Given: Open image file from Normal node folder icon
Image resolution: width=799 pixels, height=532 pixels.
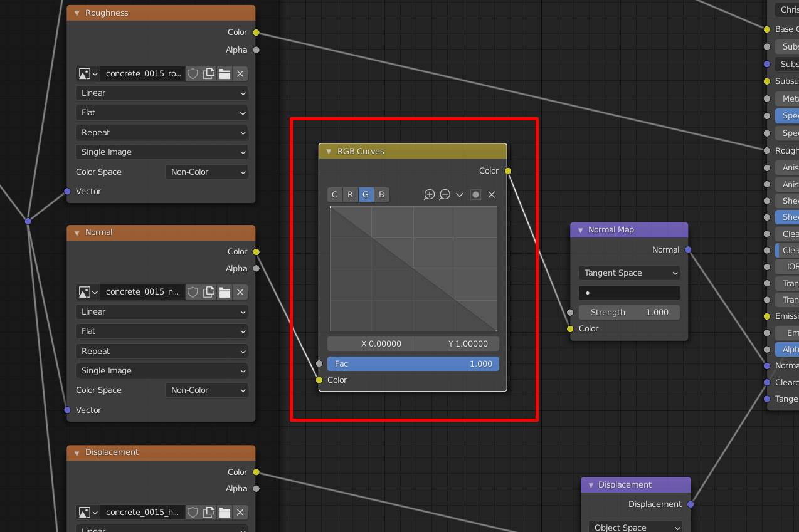Looking at the screenshot, I should click(225, 292).
